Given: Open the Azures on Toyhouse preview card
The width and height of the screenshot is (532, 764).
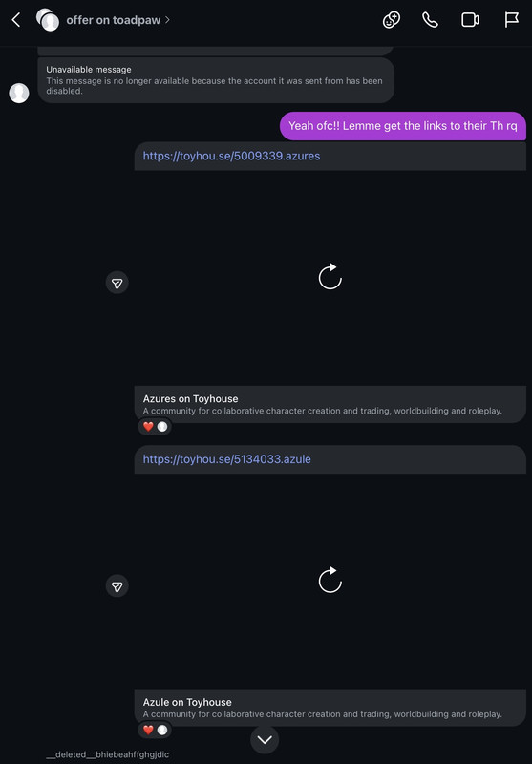Looking at the screenshot, I should 330,404.
